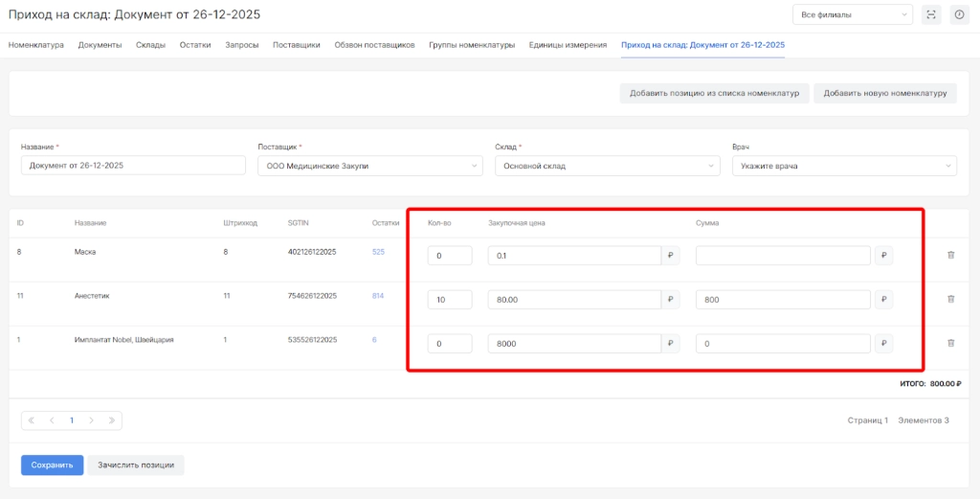The width and height of the screenshot is (980, 499).
Task: Click the Зачислить позиции button
Action: [x=136, y=465]
